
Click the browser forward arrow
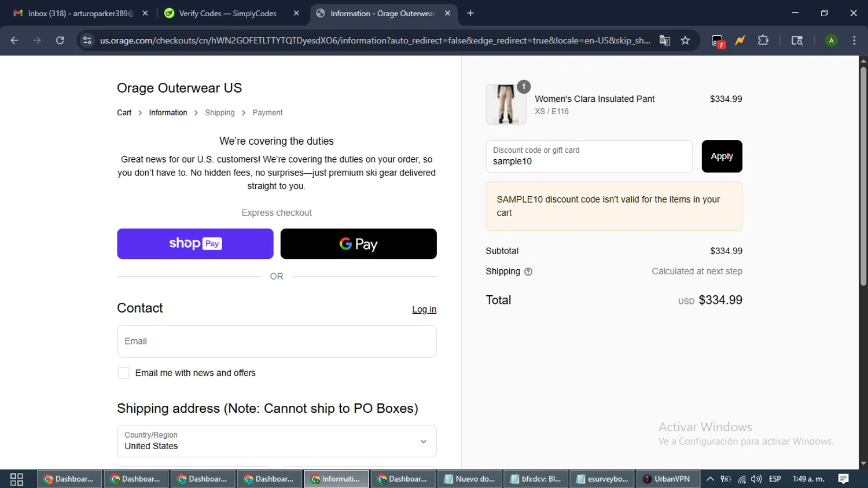(37, 41)
